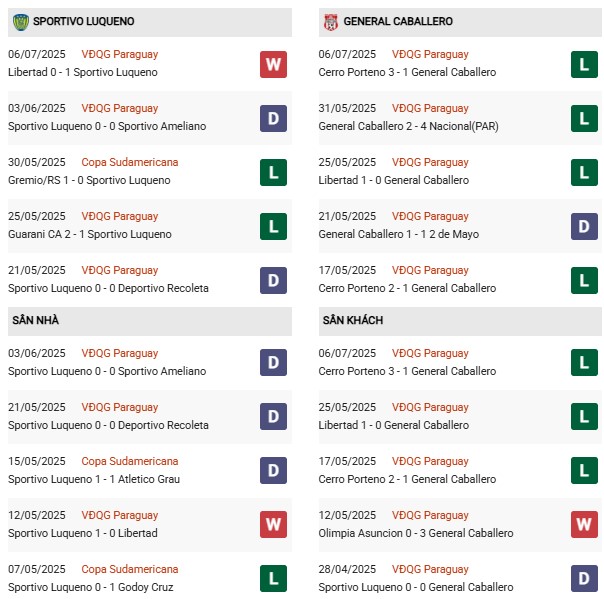Viewport: 604px width, 599px height.
Task: Click the L badge for General Caballero 2-4 Nacional
Action: click(584, 118)
